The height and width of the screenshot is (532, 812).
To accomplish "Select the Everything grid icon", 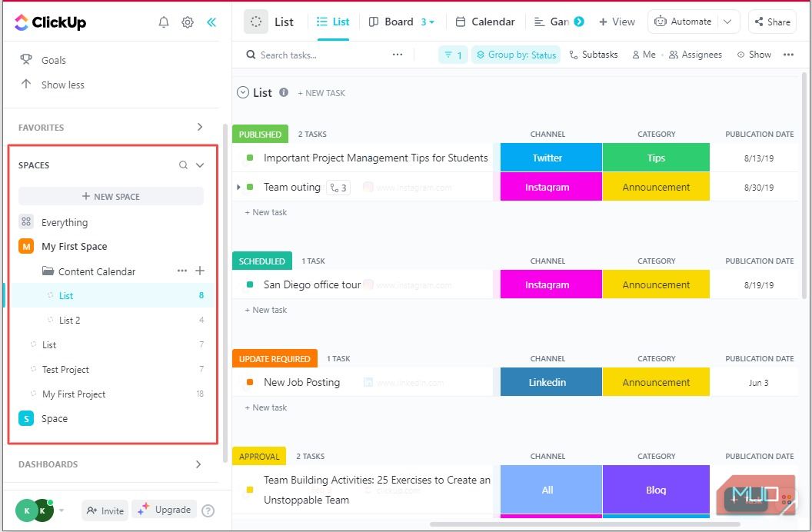I will pyautogui.click(x=26, y=221).
